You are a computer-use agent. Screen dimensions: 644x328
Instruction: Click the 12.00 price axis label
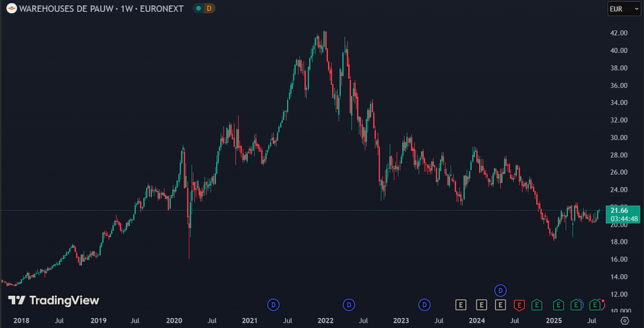[x=619, y=294]
